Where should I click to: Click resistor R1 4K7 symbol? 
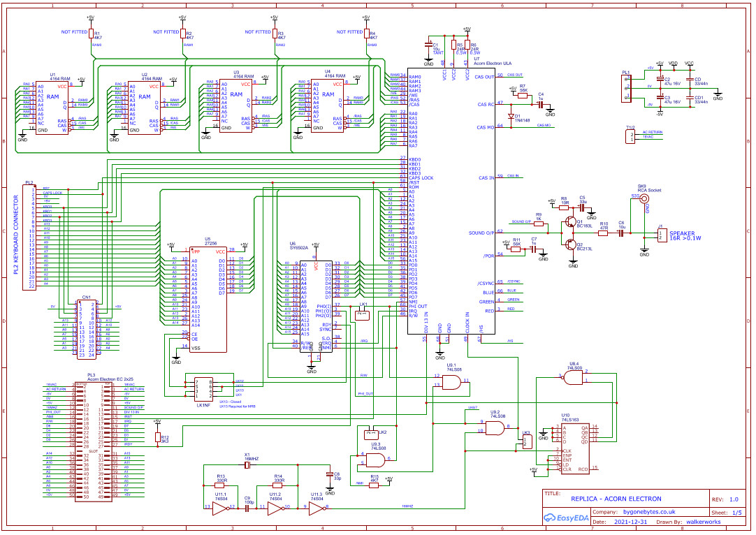point(91,34)
